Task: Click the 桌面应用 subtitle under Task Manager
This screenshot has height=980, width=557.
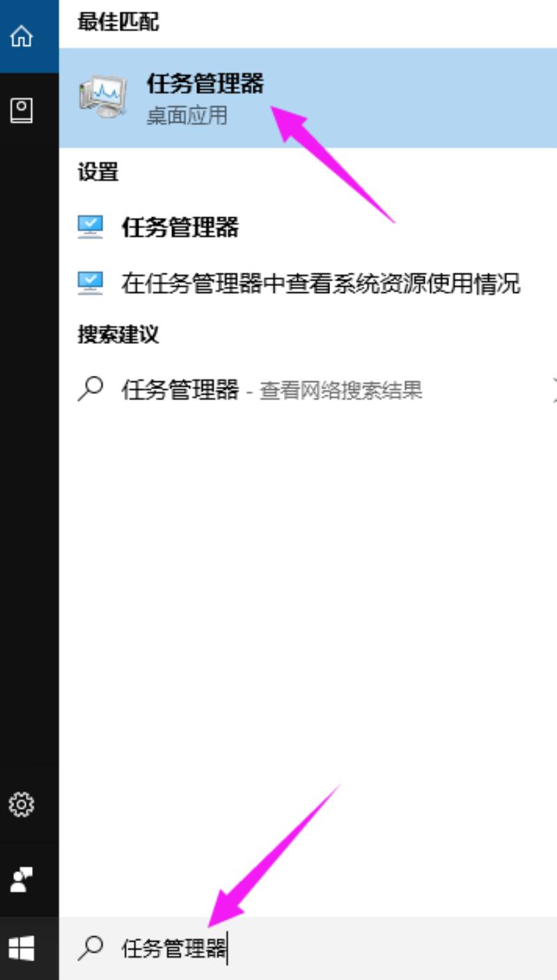Action: point(187,115)
